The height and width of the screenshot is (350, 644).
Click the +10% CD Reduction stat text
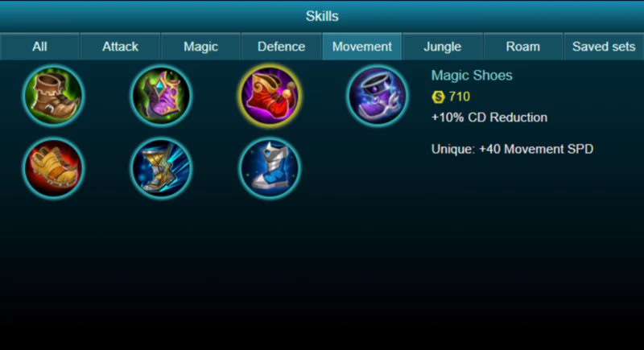[x=489, y=117]
